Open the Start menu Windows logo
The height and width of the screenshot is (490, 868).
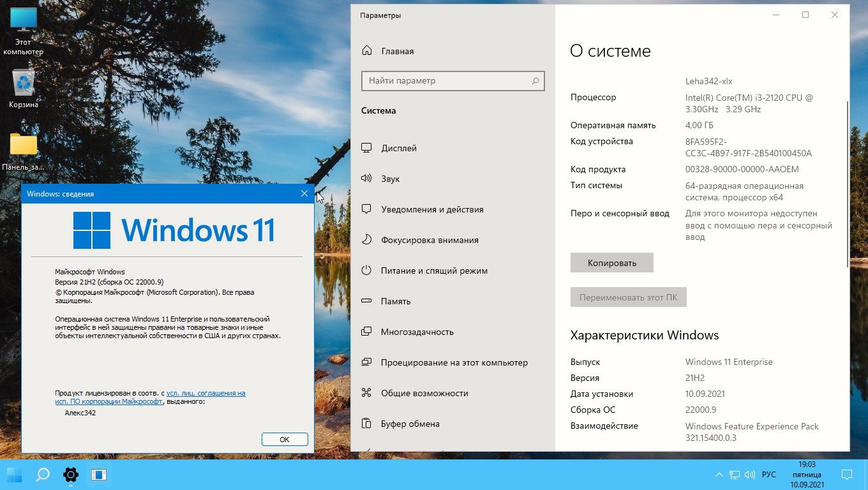click(14, 475)
